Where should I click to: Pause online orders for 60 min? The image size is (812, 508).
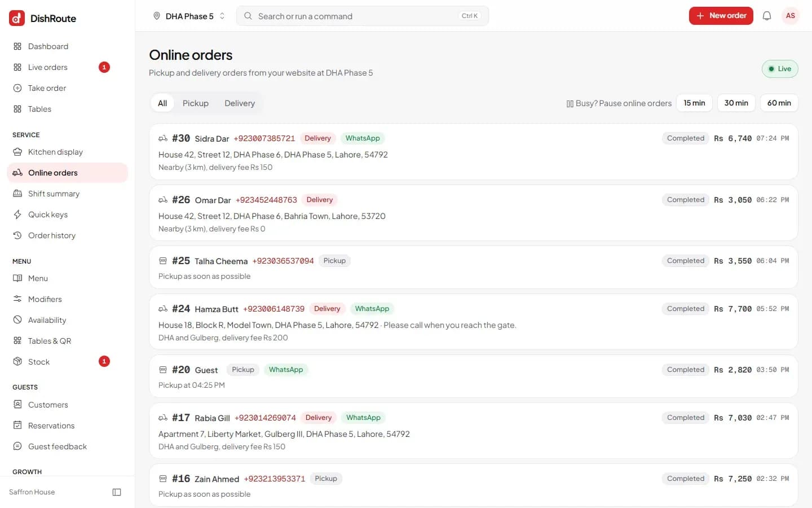click(779, 103)
